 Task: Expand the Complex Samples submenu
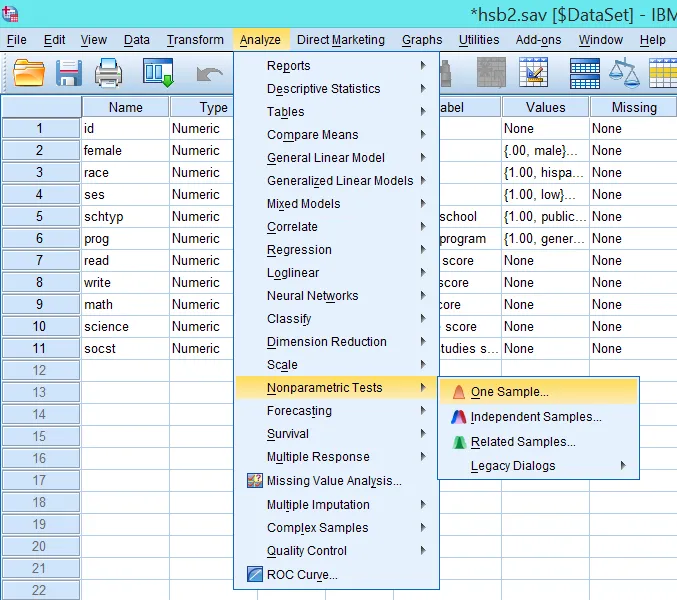click(337, 528)
